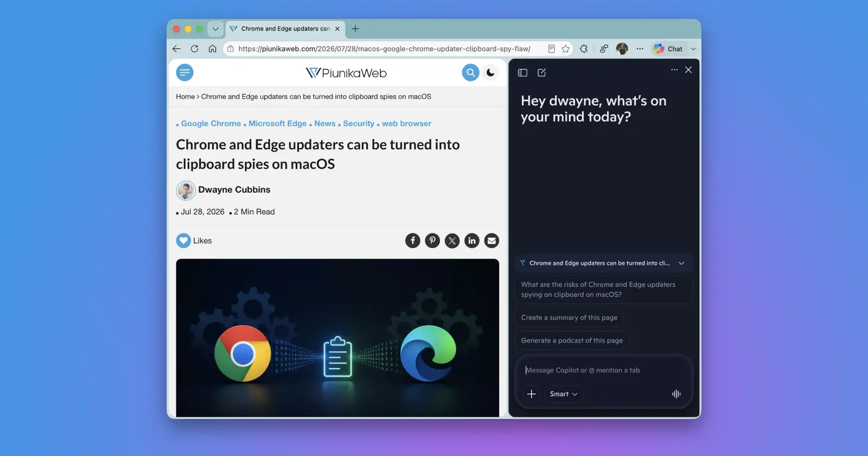Open the web browser category link
868x456 pixels.
(407, 124)
